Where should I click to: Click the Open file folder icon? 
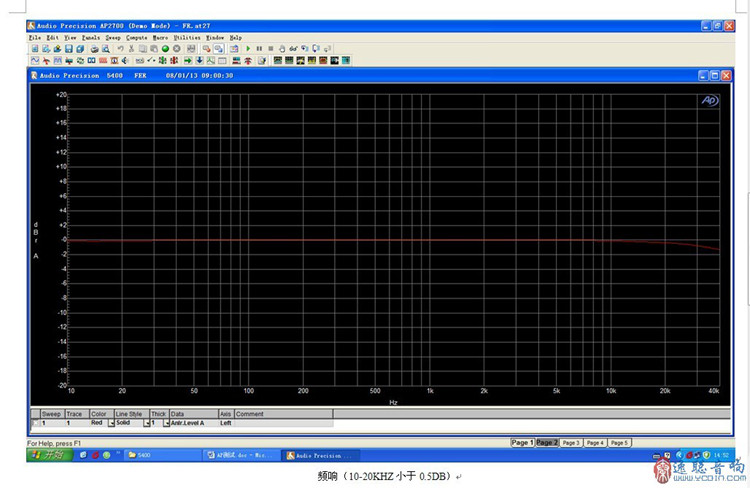[x=56, y=48]
